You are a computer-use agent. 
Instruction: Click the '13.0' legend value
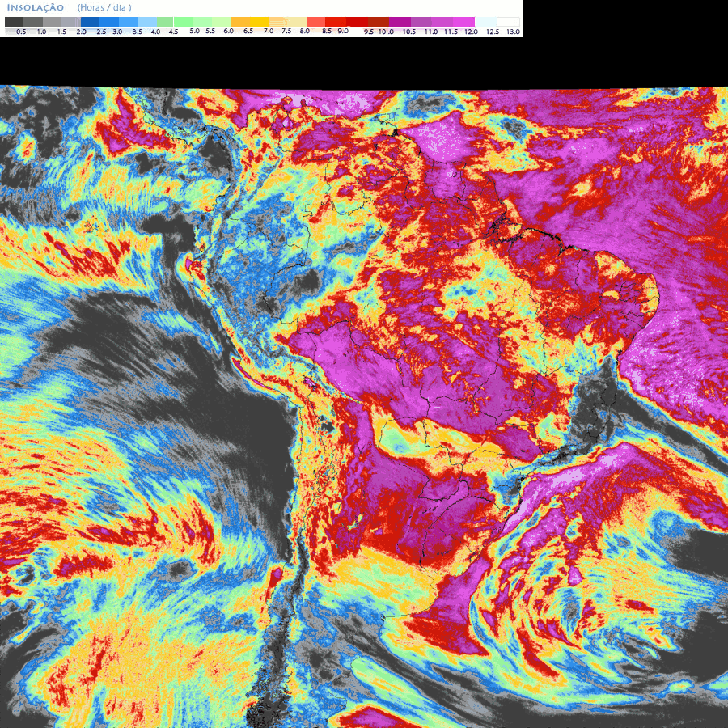(514, 32)
